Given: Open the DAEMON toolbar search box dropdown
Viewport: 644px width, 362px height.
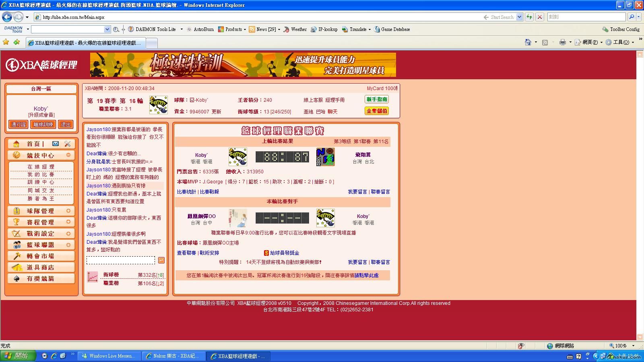Looking at the screenshot, I should pos(107,29).
